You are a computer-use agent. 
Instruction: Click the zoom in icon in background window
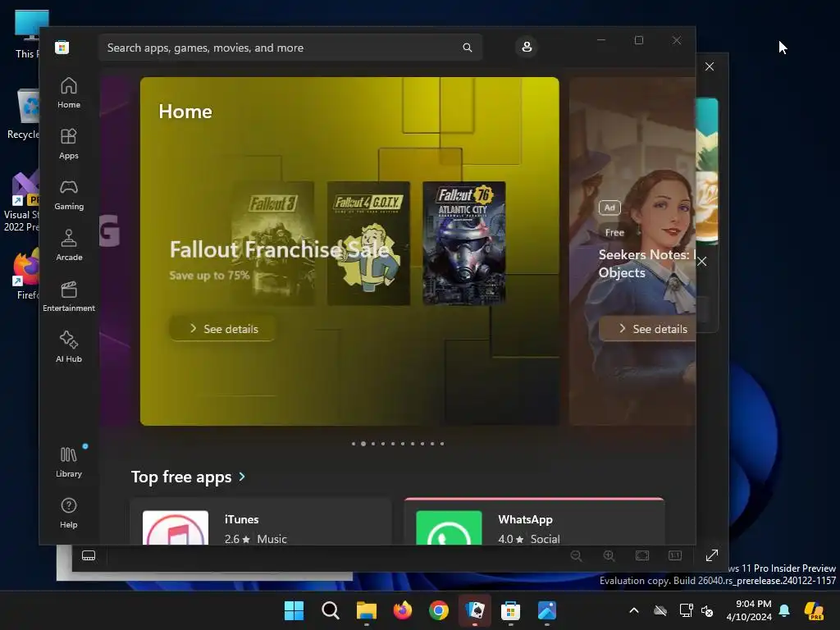tap(609, 556)
